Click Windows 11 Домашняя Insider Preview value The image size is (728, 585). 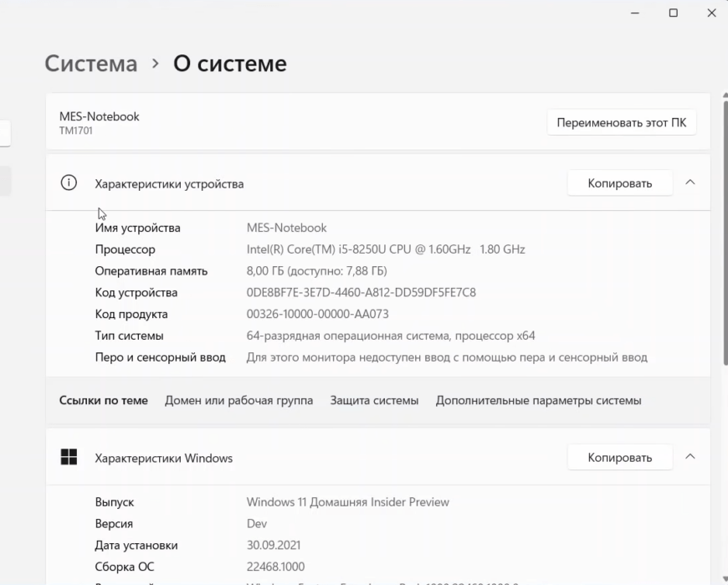tap(348, 502)
